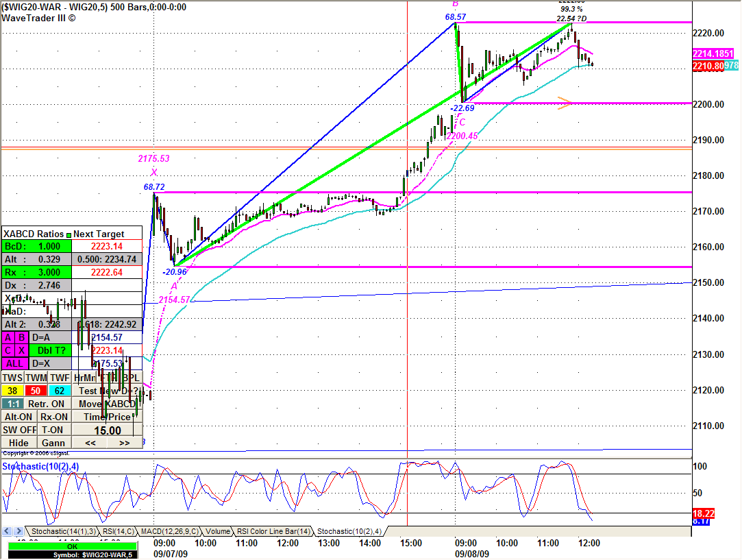This screenshot has width=742, height=560.
Task: Click the 2200.45 C point label
Action: coord(462,136)
